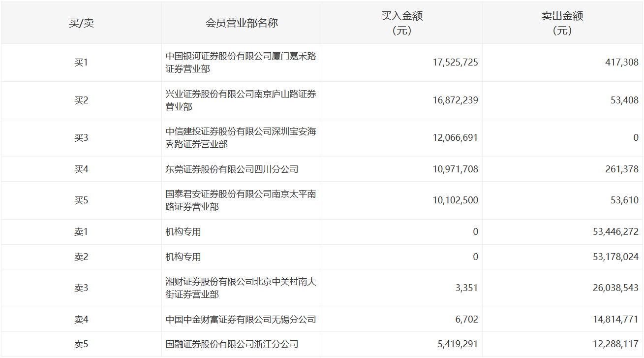Open 中信建投证券深圳宝安海秀路营业部 entry
Screen dimensions: 644x358
[241, 138]
